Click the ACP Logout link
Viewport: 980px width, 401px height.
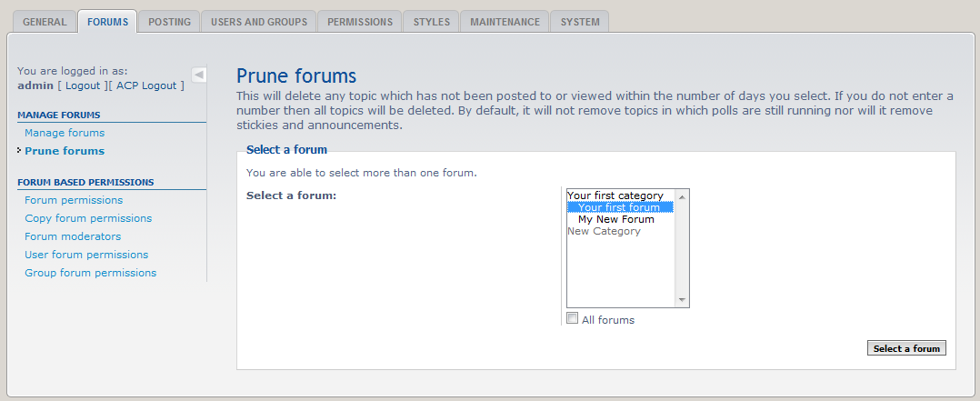coord(146,85)
